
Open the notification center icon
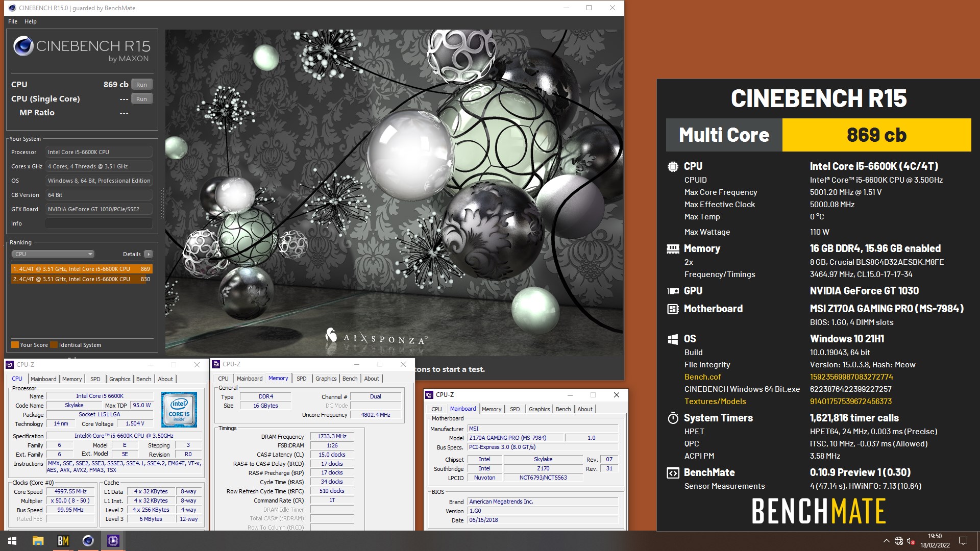pyautogui.click(x=963, y=541)
